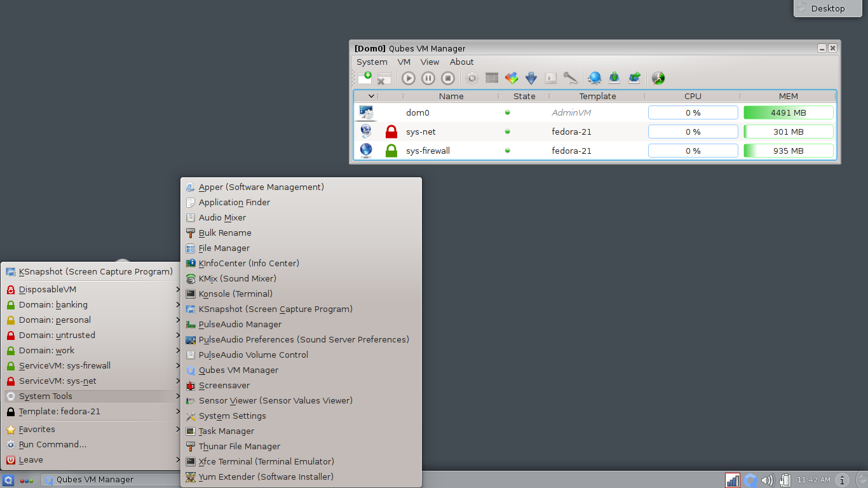Launch Xfce Terminal (Terminal Emulator)
This screenshot has width=868, height=488.
coord(301,461)
